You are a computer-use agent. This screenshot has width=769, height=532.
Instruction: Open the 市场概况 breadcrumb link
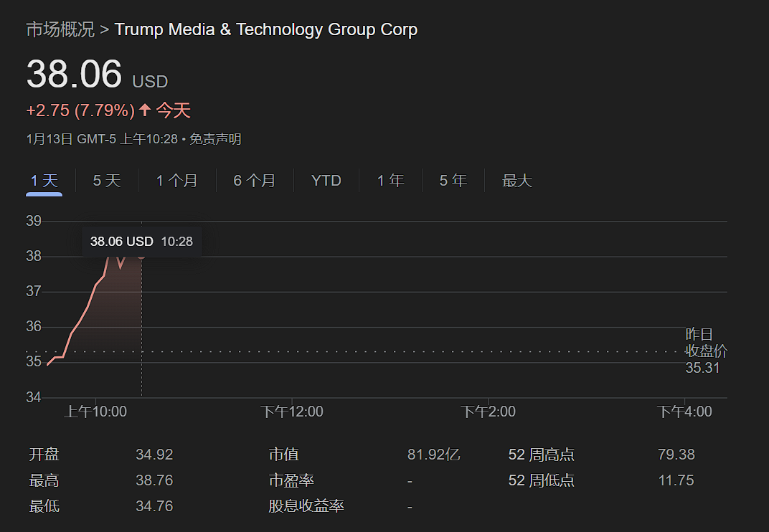(x=60, y=29)
